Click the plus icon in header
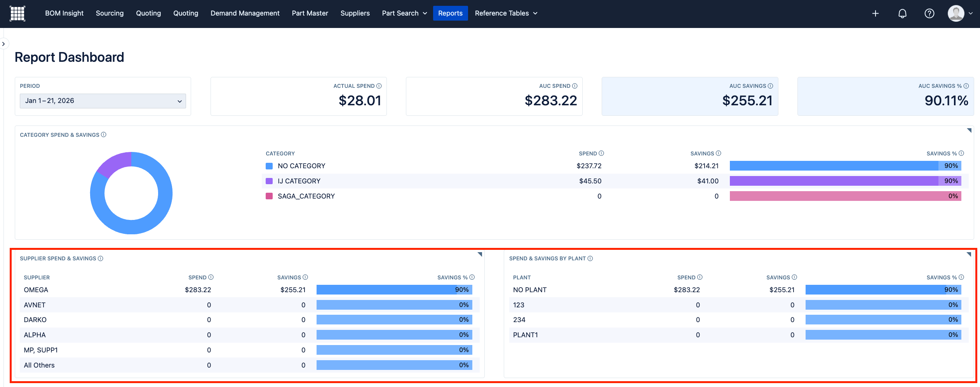The width and height of the screenshot is (980, 387). pos(875,14)
